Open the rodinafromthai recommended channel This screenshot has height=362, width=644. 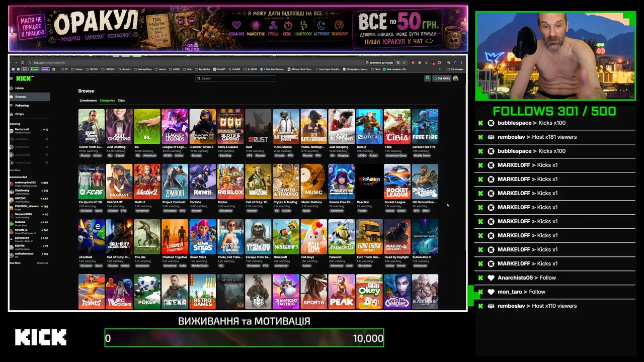coord(29,254)
